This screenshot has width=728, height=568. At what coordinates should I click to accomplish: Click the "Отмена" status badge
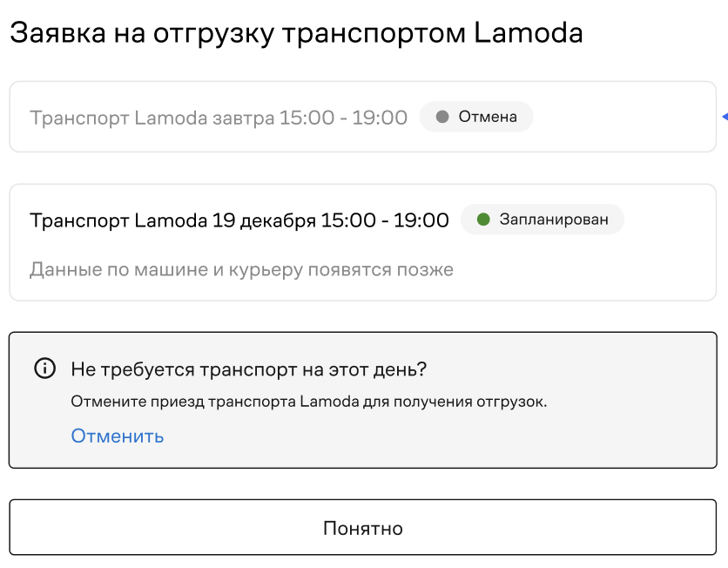point(475,117)
